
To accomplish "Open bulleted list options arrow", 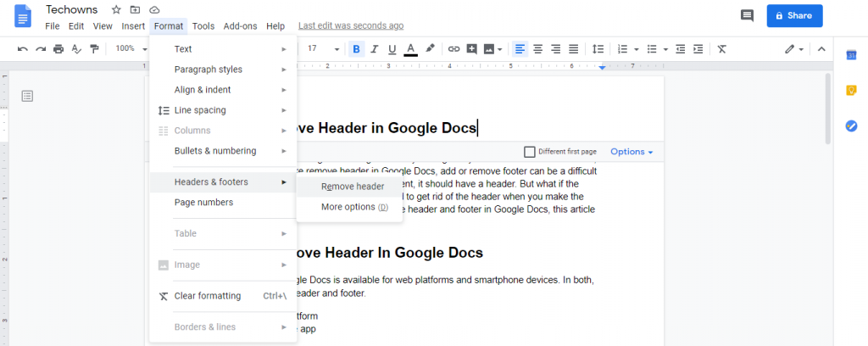I will [x=665, y=49].
